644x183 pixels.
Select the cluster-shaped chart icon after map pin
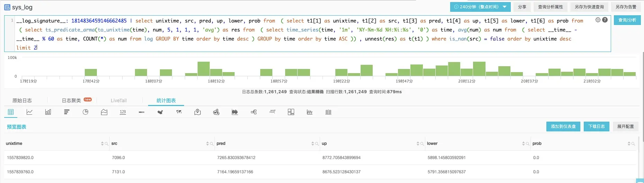216,112
